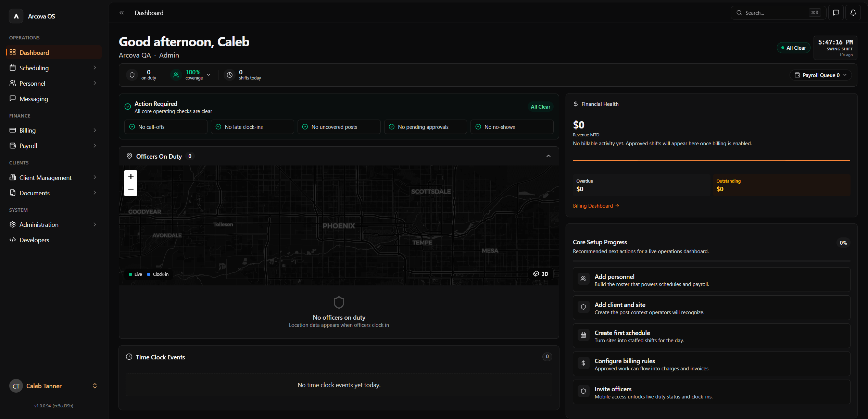Screen dimensions: 868x419
Task: Open the Billing Dashboard link
Action: pos(596,206)
